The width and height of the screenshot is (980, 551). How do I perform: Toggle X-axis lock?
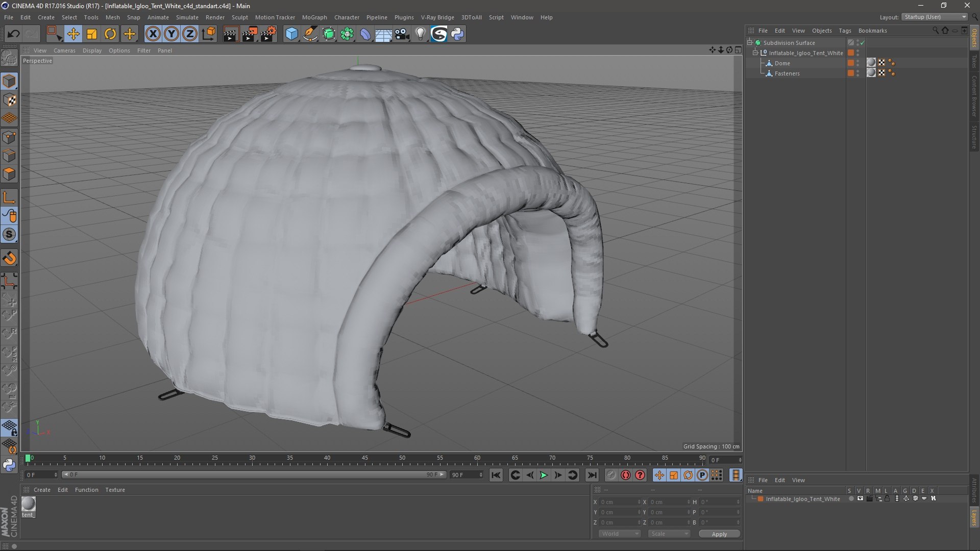point(153,34)
